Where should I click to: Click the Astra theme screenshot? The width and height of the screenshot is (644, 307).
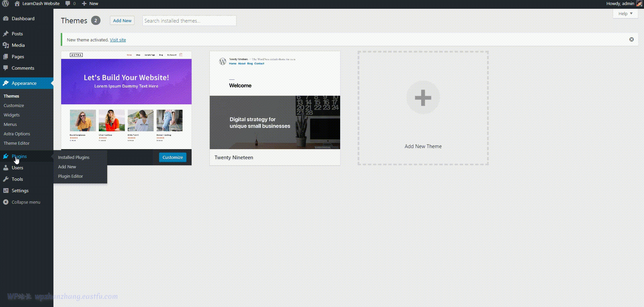(126, 100)
